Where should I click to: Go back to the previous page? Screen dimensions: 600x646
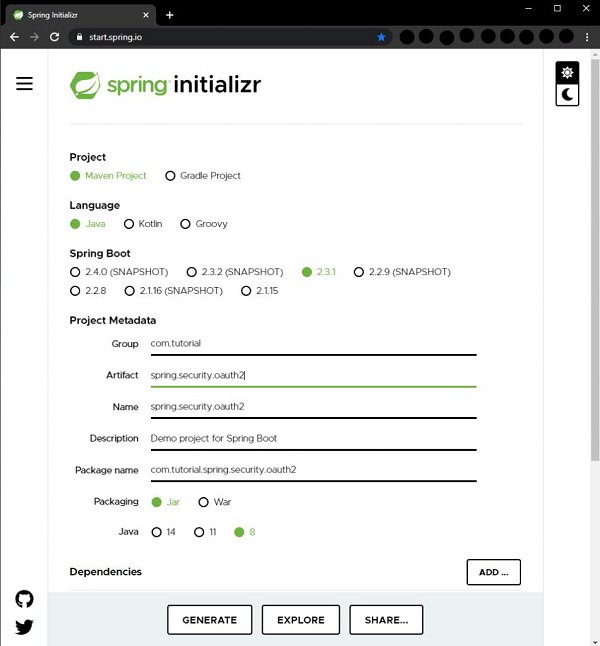tap(14, 37)
